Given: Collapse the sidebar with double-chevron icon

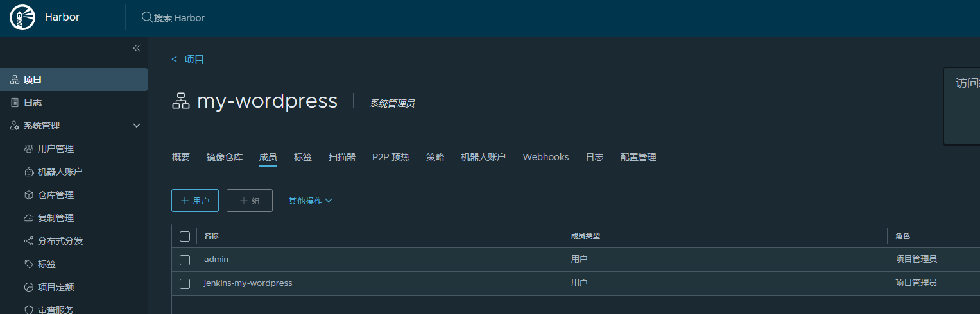Looking at the screenshot, I should click(x=136, y=48).
